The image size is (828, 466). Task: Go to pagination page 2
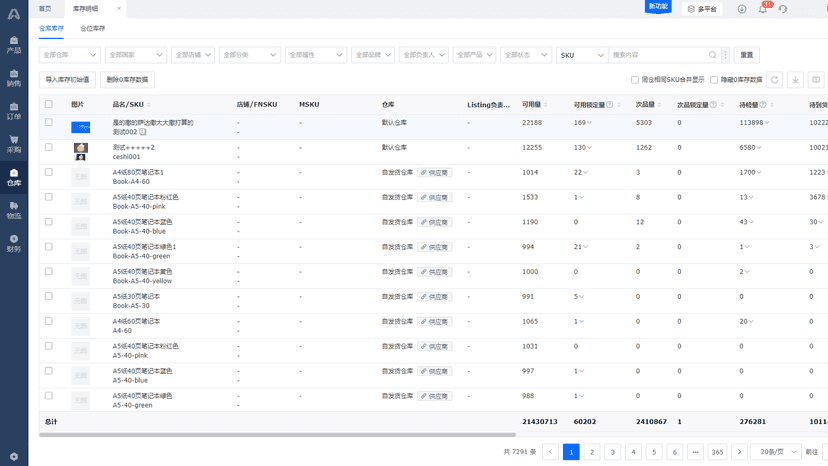click(592, 452)
